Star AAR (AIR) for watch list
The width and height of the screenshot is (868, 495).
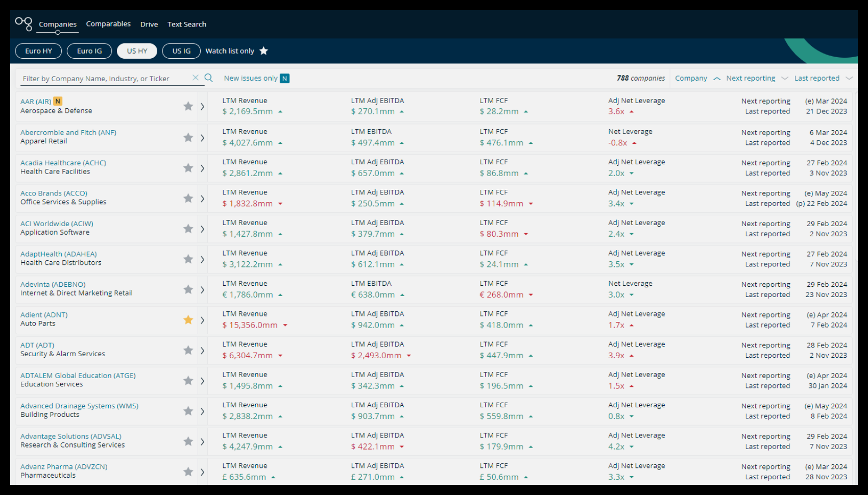coord(188,106)
